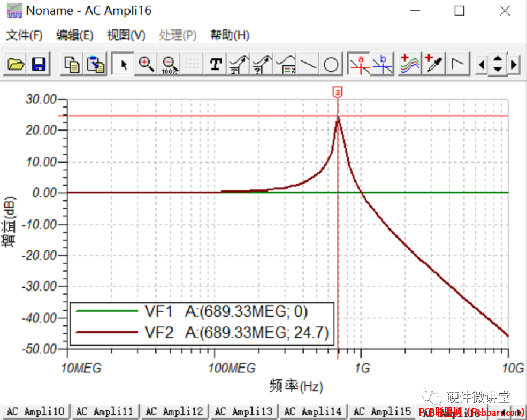
Task: Click the Zoom out 100% magnifier
Action: [169, 64]
